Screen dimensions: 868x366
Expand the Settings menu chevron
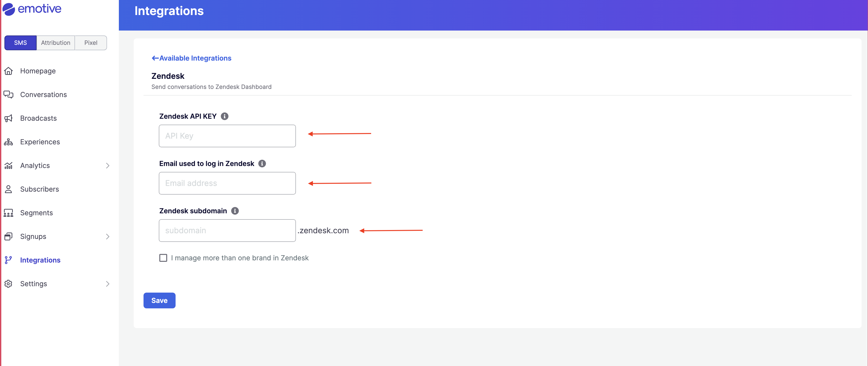pyautogui.click(x=108, y=283)
